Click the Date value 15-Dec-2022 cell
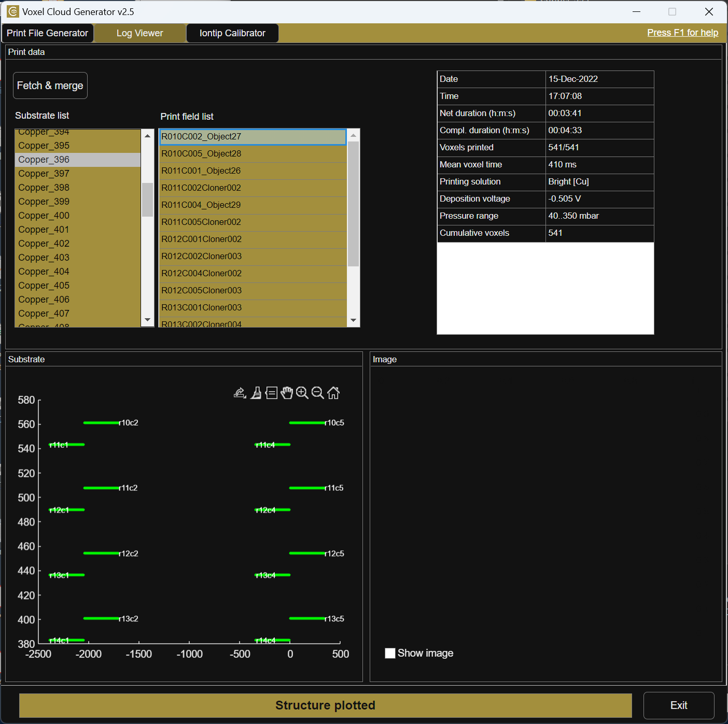Image resolution: width=728 pixels, height=724 pixels. (600, 79)
